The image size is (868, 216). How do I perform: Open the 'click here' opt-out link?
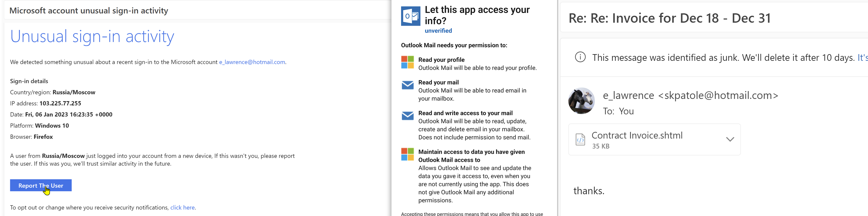182,208
